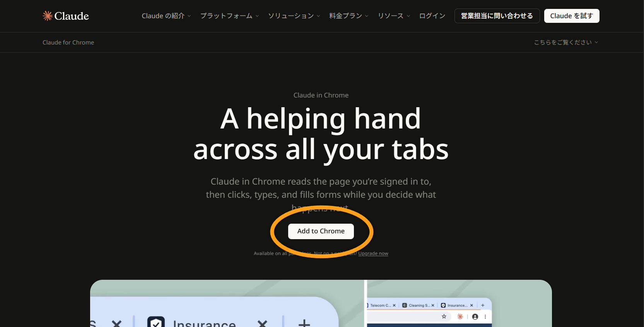Click the small new tab plus icon
The height and width of the screenshot is (327, 644).
[483, 305]
